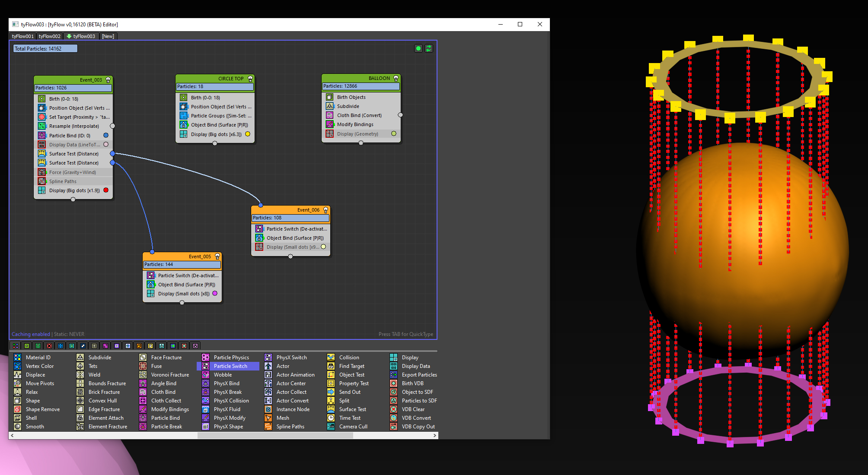Pick the Object to SDF operator

[x=417, y=392]
